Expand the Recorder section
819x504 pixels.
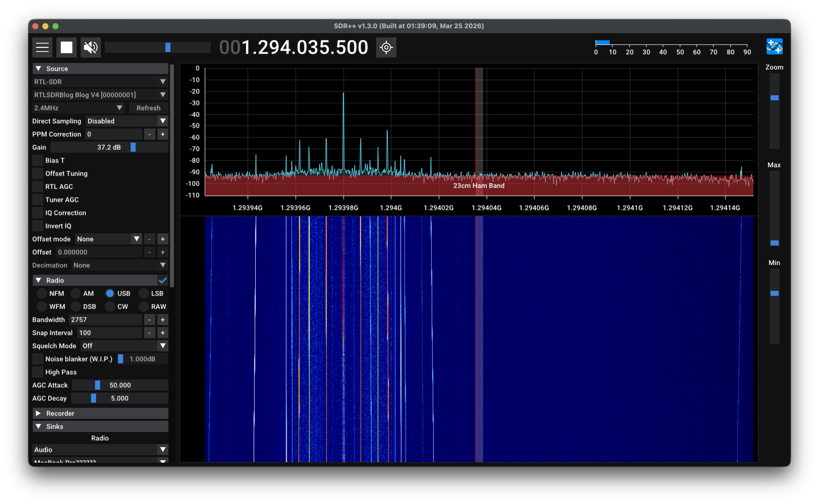(100, 413)
